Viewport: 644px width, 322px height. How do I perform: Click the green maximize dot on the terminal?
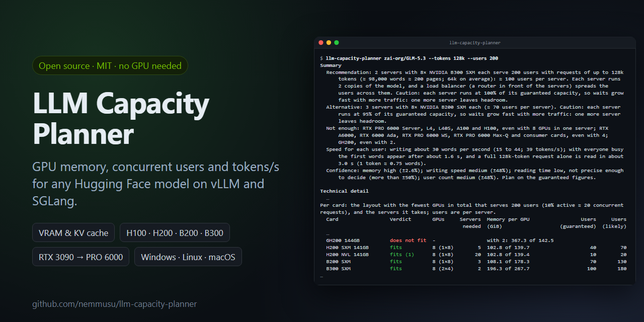tap(337, 43)
